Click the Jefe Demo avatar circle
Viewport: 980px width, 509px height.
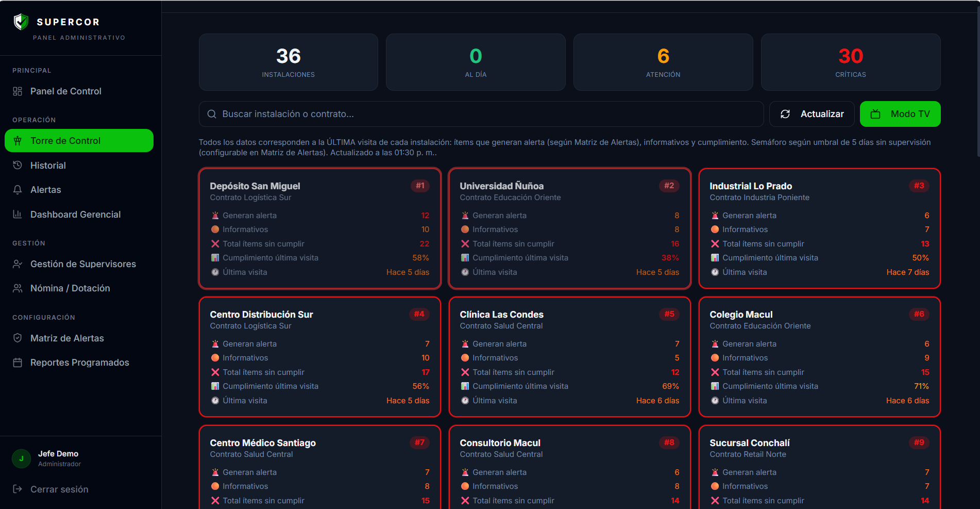coord(21,458)
